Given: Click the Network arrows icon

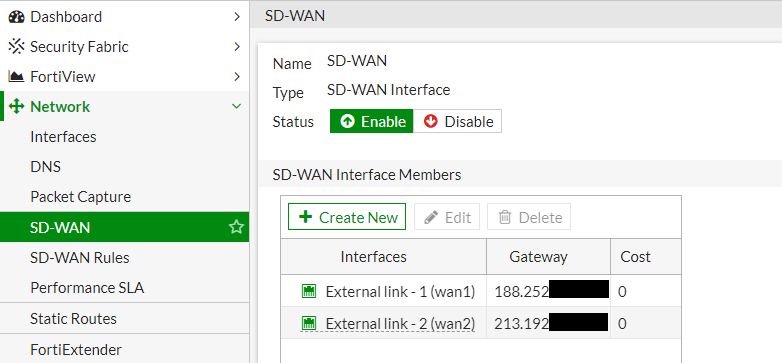Looking at the screenshot, I should tap(16, 106).
